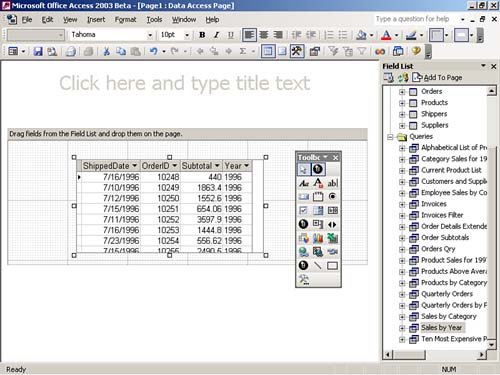Viewport: 500px width, 375px height.
Task: Center align text
Action: 264,35
